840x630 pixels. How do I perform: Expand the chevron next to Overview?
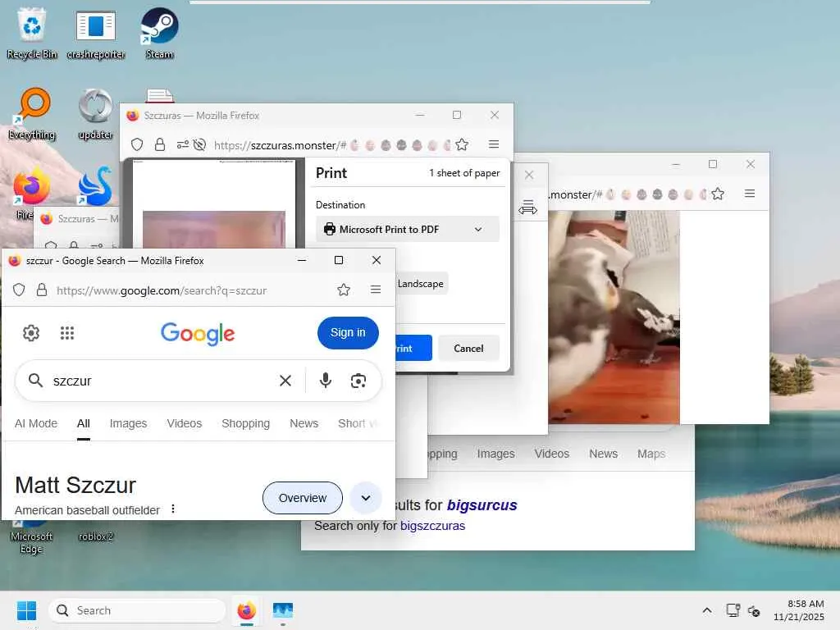point(365,498)
